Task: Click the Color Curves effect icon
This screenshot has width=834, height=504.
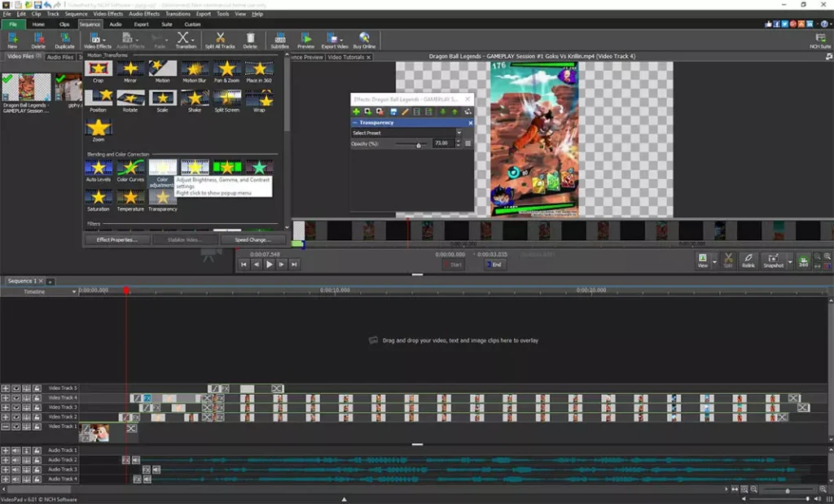Action: pyautogui.click(x=130, y=168)
